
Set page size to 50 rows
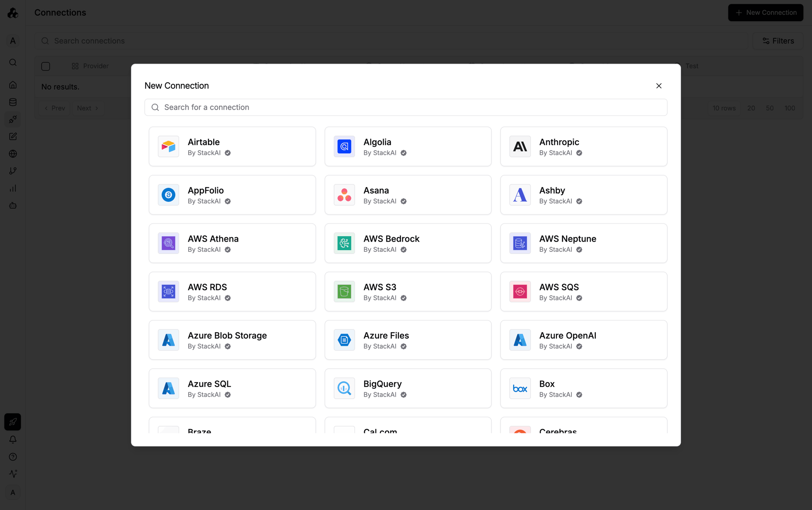770,108
